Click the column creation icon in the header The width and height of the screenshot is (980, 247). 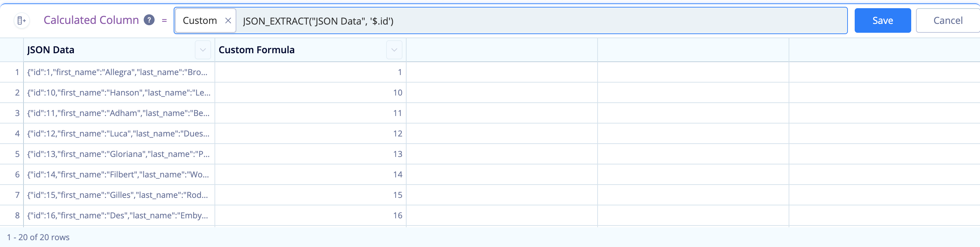click(22, 20)
